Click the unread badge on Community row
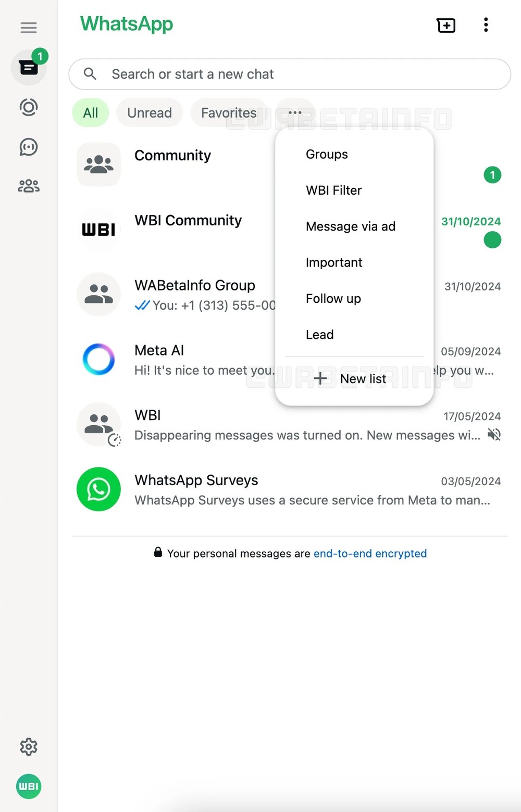521x812 pixels. (492, 175)
